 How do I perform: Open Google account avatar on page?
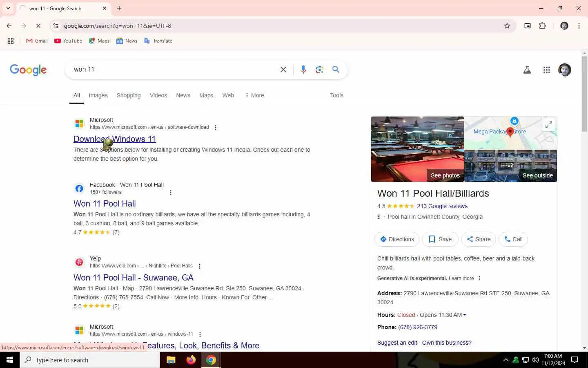click(565, 70)
